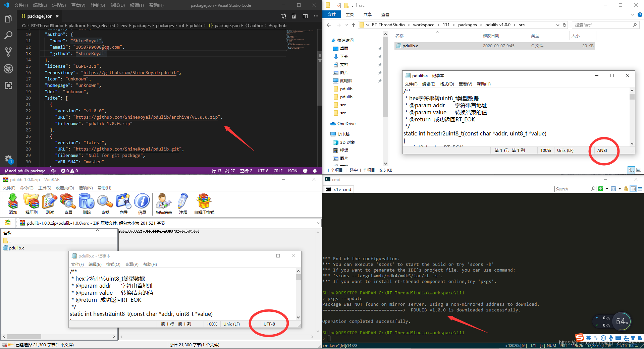This screenshot has height=349, width=644.
Task: Click WinRAR View (查看) toolbar icon
Action: [68, 204]
